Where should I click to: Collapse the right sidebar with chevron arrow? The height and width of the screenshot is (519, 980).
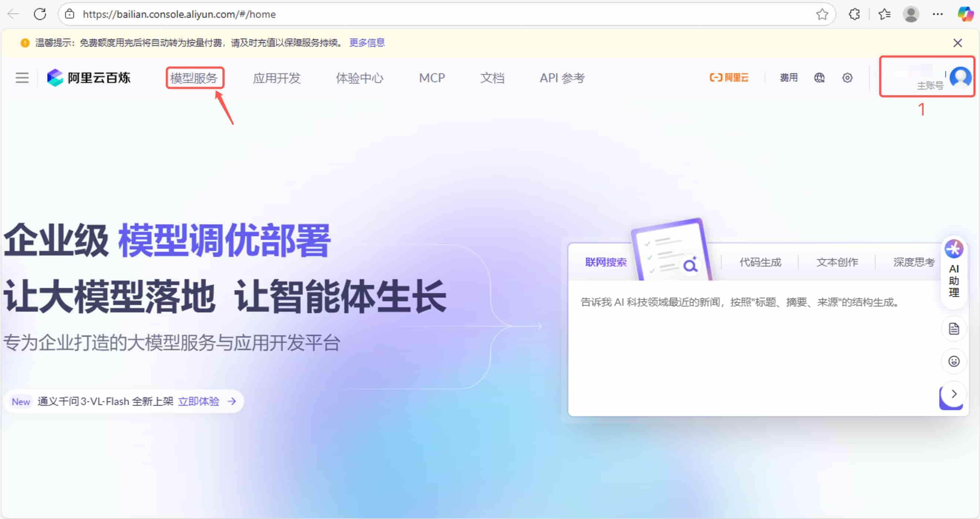click(953, 394)
